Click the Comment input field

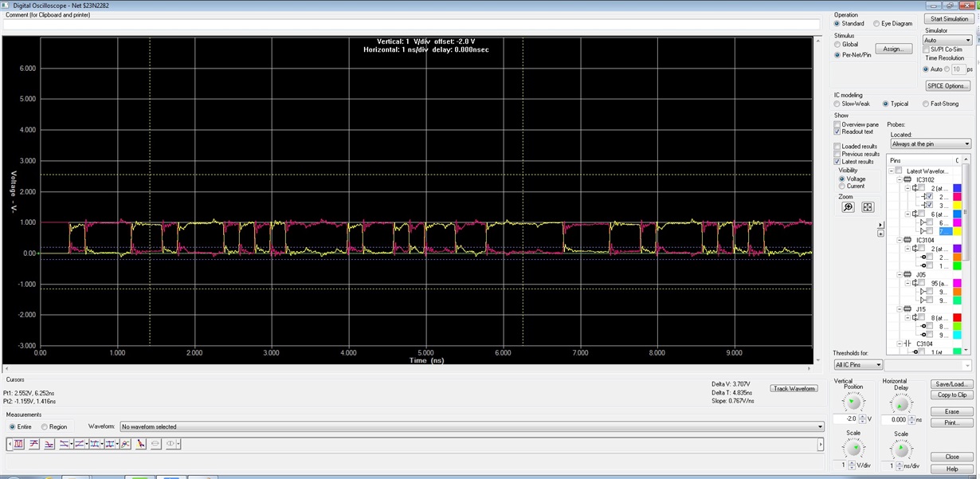pyautogui.click(x=411, y=24)
